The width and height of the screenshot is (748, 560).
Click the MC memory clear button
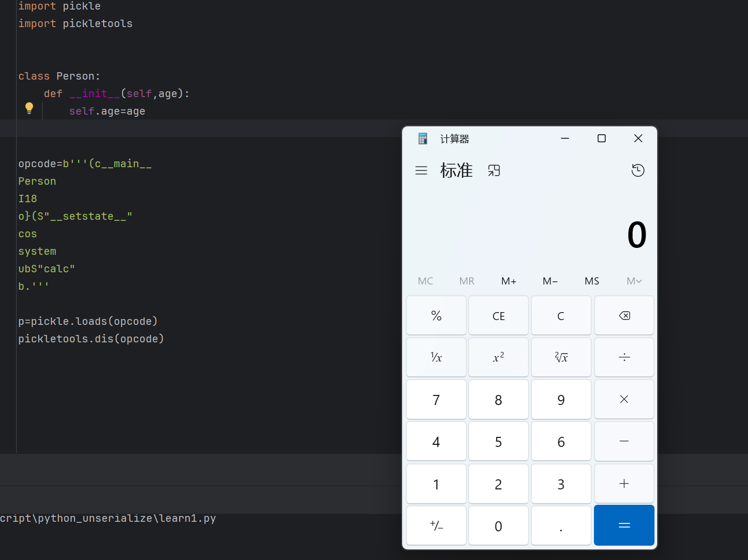point(425,281)
